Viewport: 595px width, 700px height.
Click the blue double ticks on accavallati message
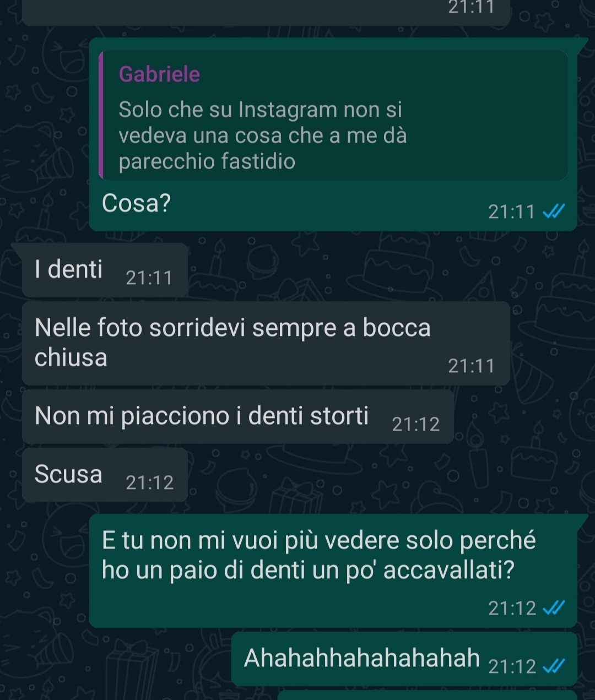[554, 608]
